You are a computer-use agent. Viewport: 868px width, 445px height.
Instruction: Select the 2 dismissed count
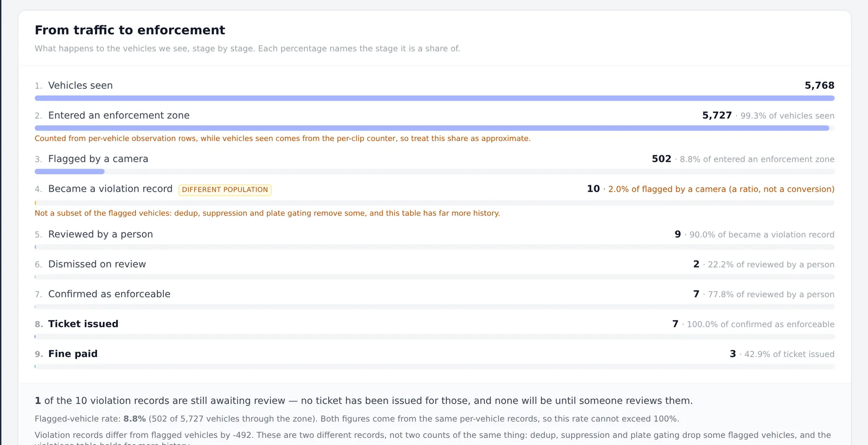click(x=696, y=264)
